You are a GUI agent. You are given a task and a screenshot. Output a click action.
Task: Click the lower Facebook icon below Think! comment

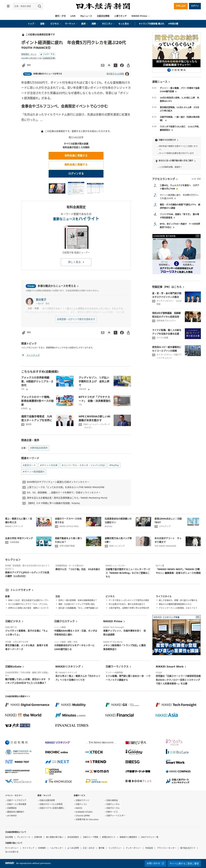click(122, 333)
